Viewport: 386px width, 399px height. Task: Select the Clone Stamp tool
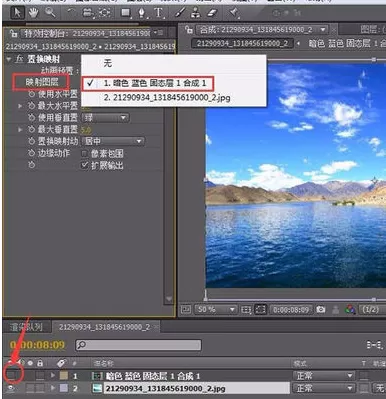point(196,13)
